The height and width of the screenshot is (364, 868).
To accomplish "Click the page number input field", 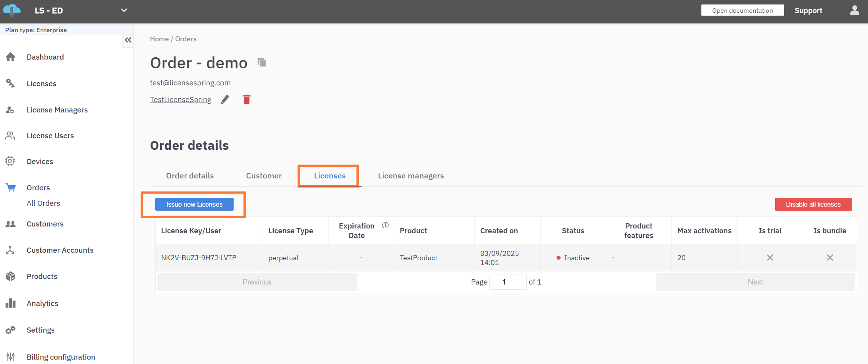I will coord(508,282).
